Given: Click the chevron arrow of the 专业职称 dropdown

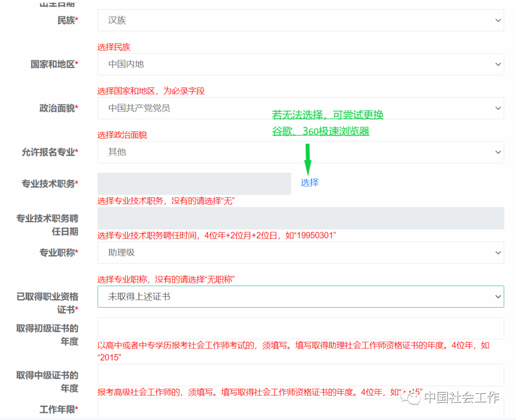Looking at the screenshot, I should (x=498, y=253).
